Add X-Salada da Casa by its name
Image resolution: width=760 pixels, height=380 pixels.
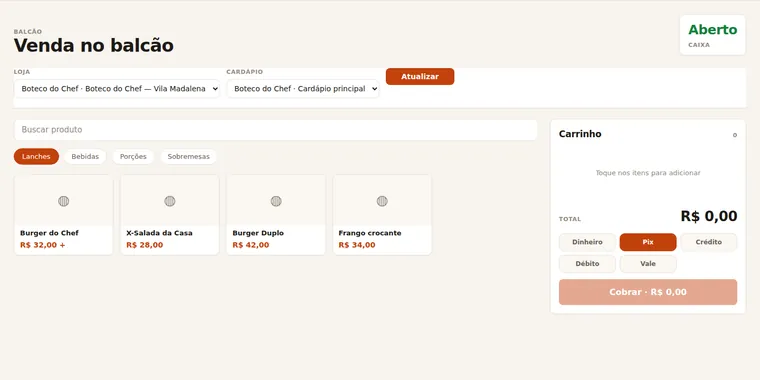[159, 233]
